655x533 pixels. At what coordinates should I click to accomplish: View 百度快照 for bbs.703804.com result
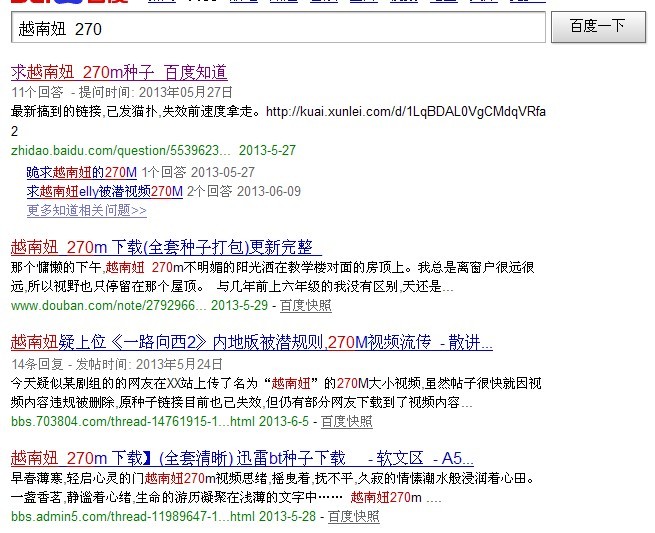[345, 421]
